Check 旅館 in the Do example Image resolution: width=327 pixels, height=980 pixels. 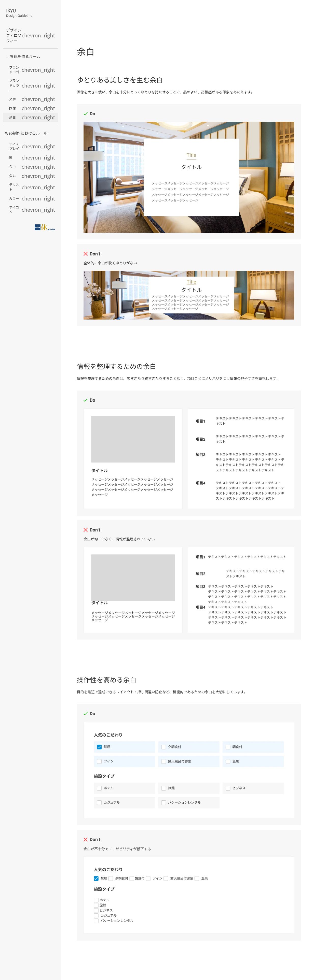click(x=164, y=788)
